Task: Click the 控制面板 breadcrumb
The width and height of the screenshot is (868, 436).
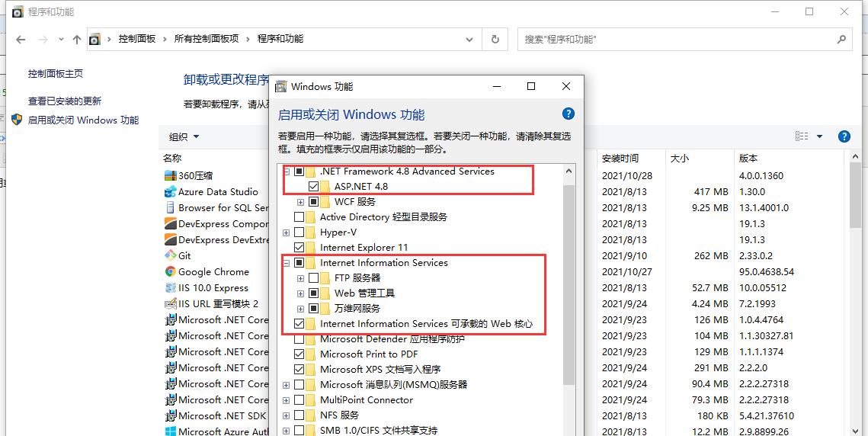Action: point(136,39)
